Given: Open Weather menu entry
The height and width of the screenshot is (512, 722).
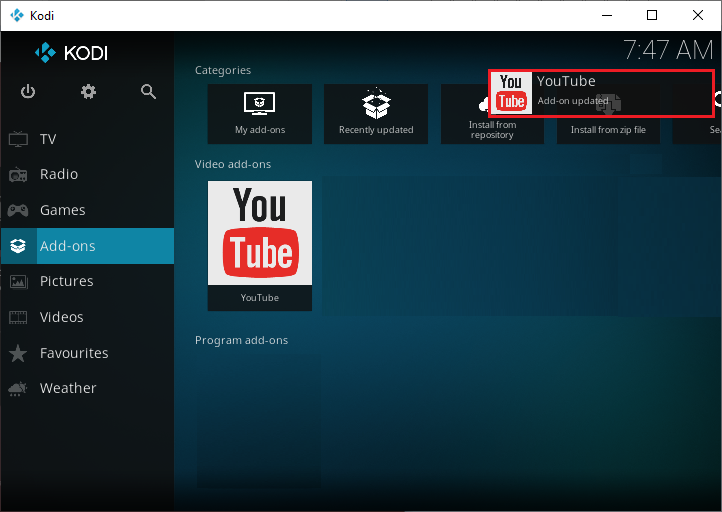Looking at the screenshot, I should [x=87, y=388].
